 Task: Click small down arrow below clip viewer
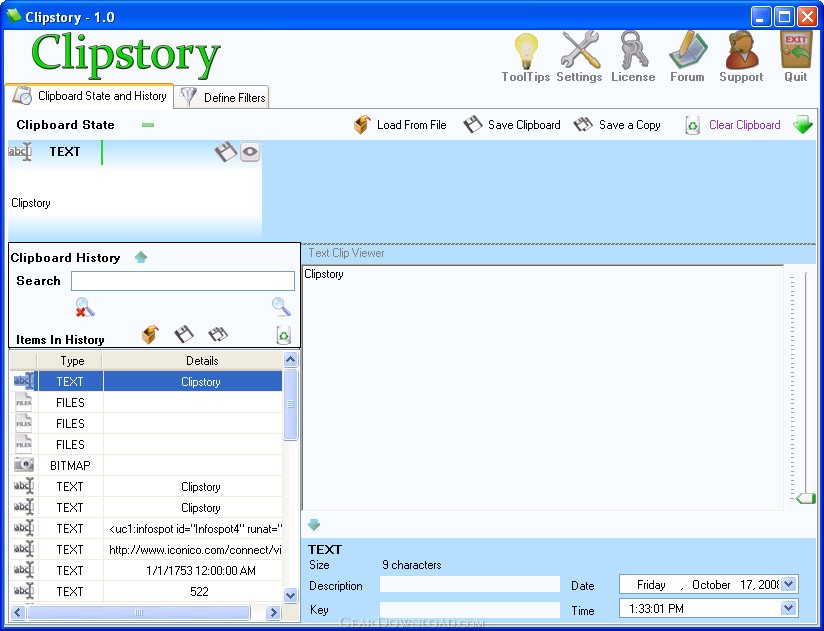[314, 524]
